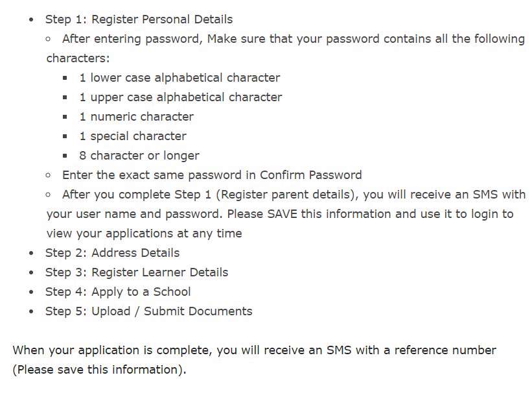This screenshot has width=532, height=397.
Task: Click the word 'characters:' before the sub-list
Action: [78, 58]
